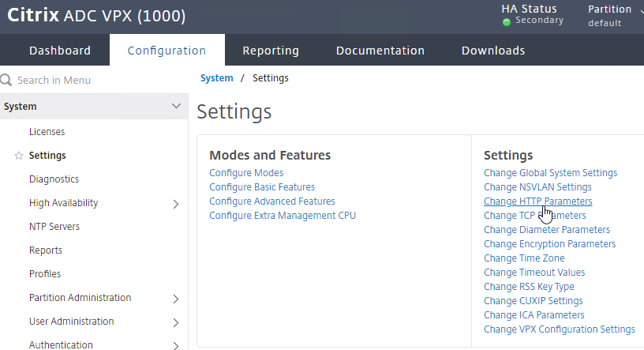Expand Partition Administration submenu arrow
This screenshot has height=350, width=644.
pyautogui.click(x=176, y=299)
